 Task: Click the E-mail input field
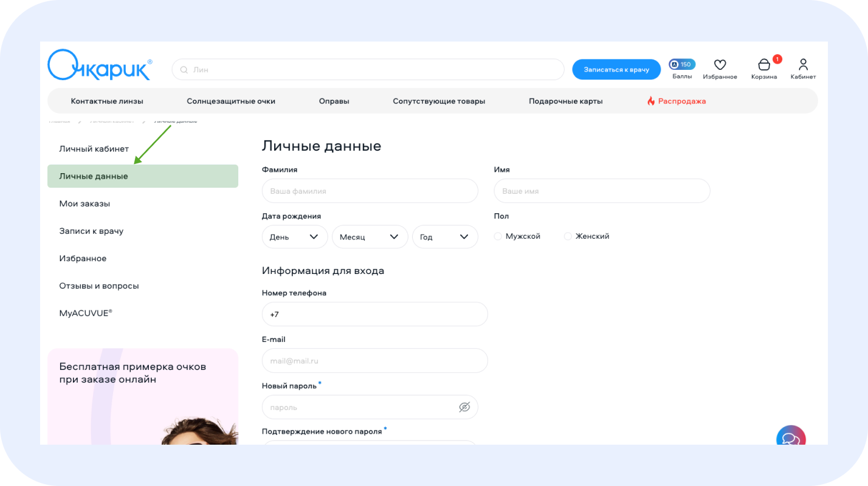click(x=374, y=361)
